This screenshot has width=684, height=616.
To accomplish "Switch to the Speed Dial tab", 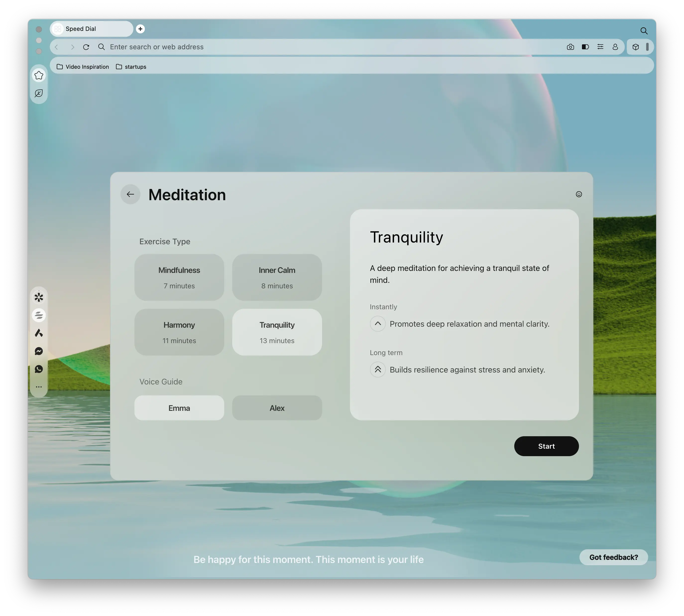I will pos(92,29).
